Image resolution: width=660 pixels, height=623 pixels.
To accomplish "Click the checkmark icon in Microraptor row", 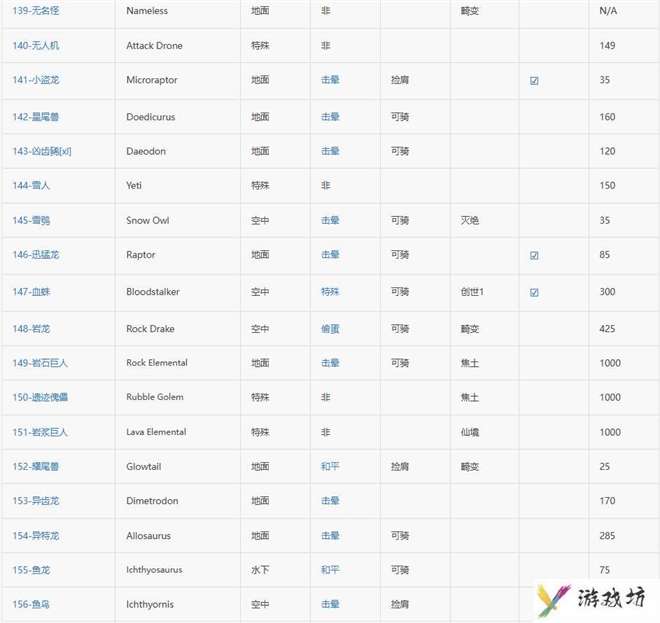I will click(534, 80).
